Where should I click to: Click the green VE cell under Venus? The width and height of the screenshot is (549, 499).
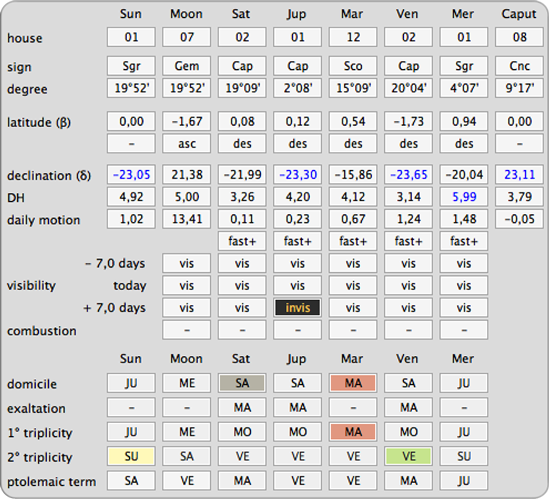tap(409, 456)
